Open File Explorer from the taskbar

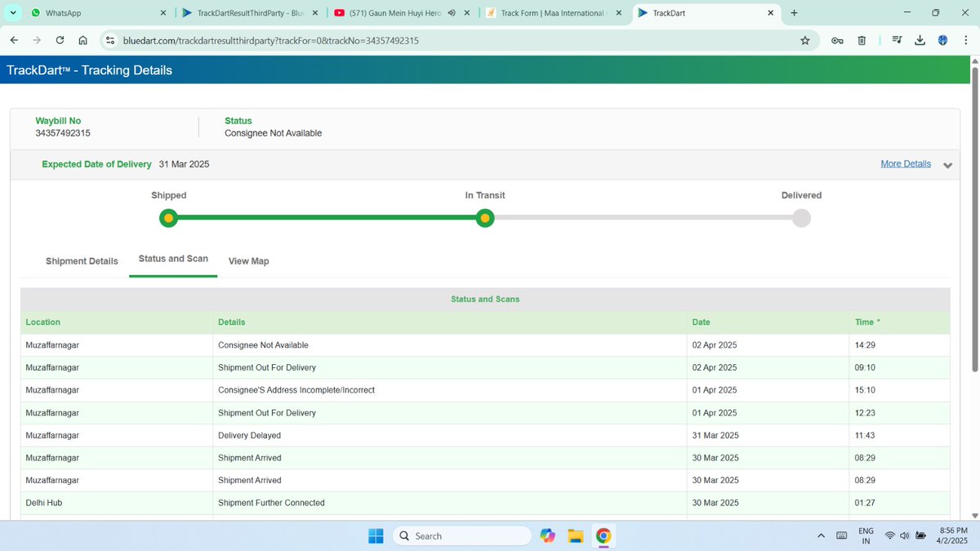(575, 535)
